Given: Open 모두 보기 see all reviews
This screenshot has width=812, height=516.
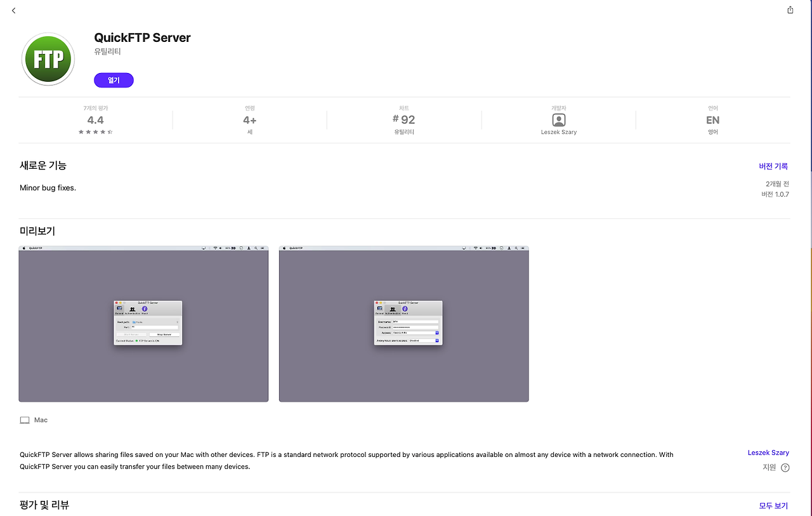Looking at the screenshot, I should [773, 506].
